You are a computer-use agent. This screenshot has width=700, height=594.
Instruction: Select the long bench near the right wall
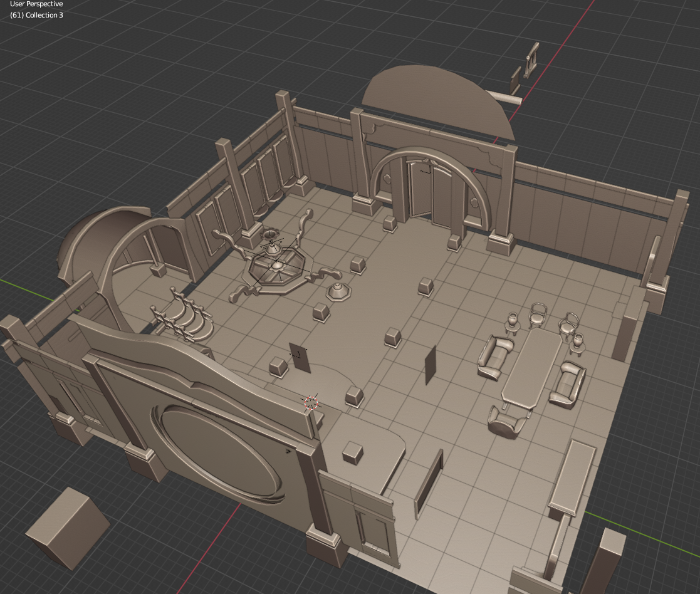pyautogui.click(x=572, y=479)
